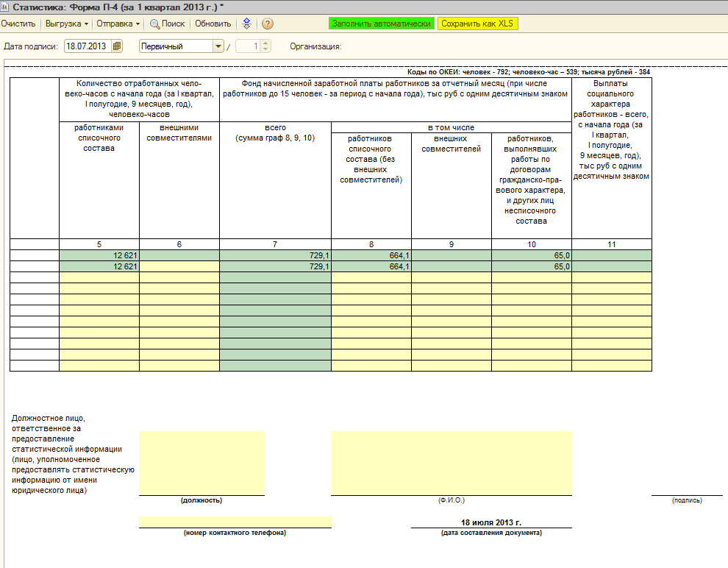
Task: Select the second-row 729,1 cell in column 7
Action: 275,266
